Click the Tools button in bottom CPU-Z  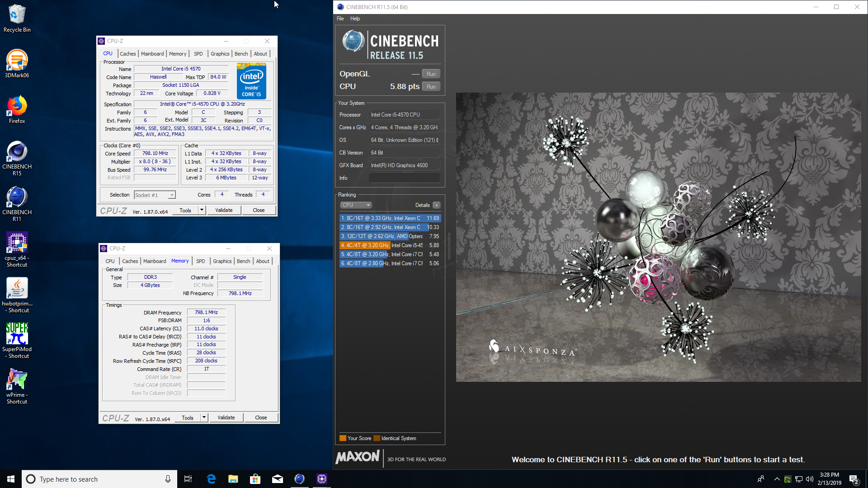click(188, 418)
